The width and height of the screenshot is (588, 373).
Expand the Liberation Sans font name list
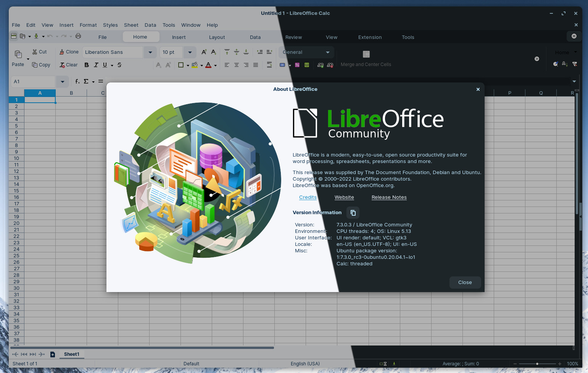(150, 52)
